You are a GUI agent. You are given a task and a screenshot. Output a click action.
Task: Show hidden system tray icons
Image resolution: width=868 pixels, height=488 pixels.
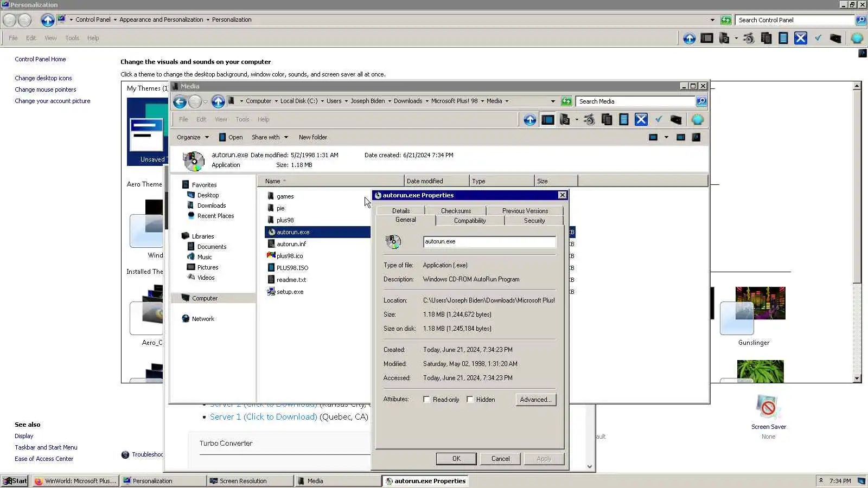[821, 481]
